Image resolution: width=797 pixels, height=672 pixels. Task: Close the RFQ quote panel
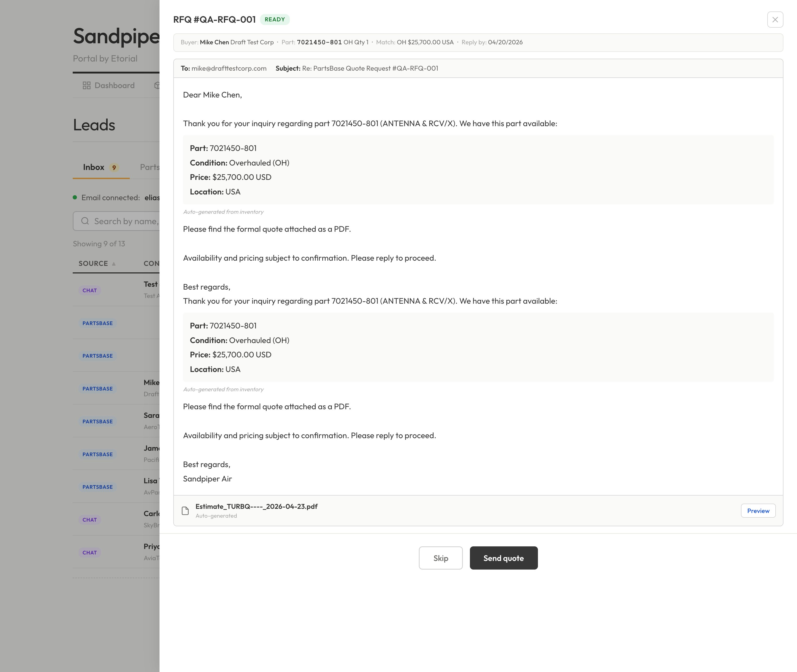coord(775,20)
